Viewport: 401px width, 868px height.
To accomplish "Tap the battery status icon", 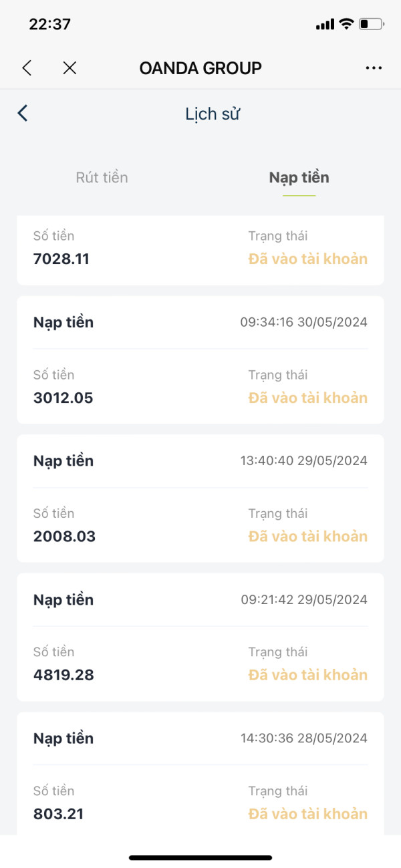I will (372, 25).
